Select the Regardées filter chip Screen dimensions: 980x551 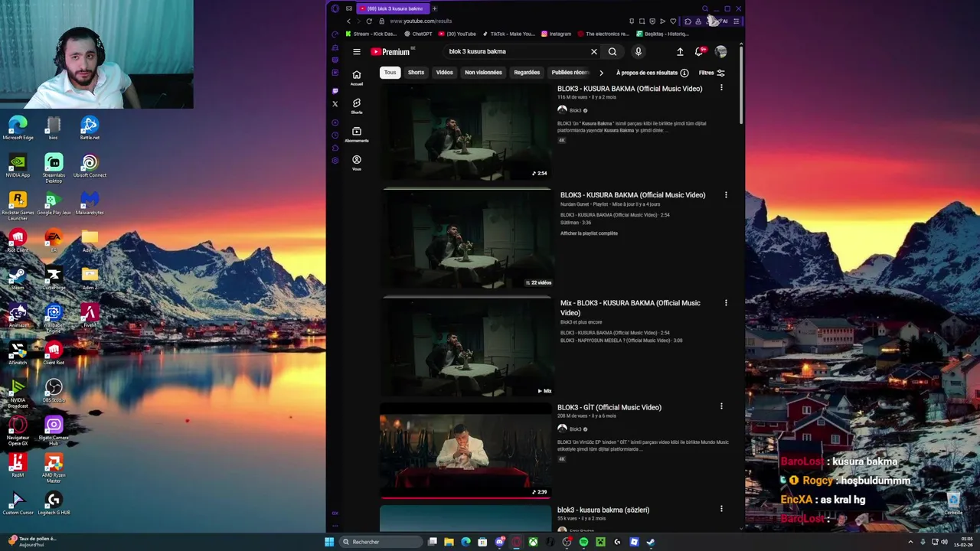coord(527,73)
